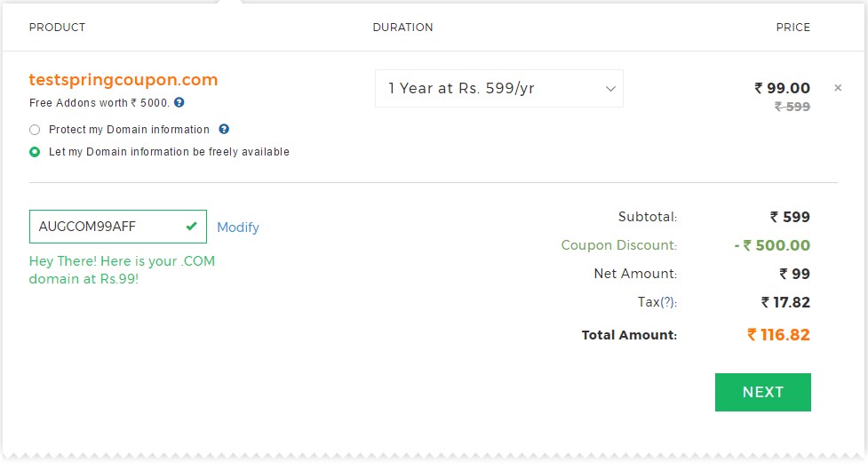Select Let my Domain information be freely available
This screenshot has height=463, width=868.
(x=35, y=152)
